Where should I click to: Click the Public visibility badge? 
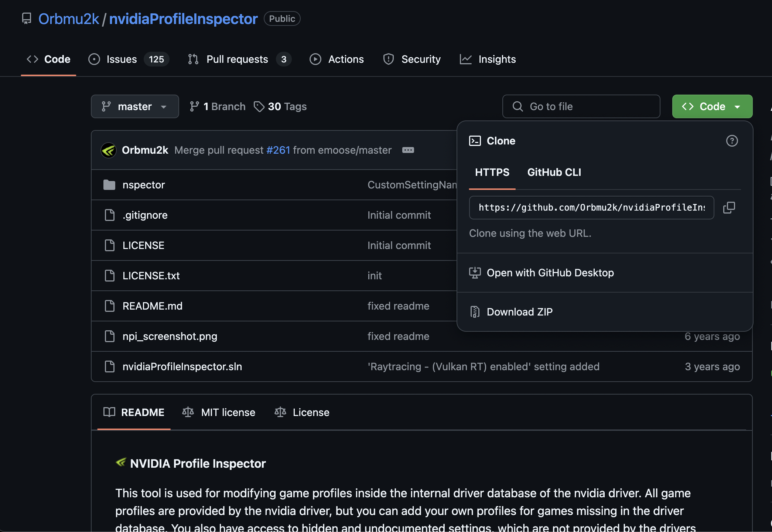(x=282, y=18)
